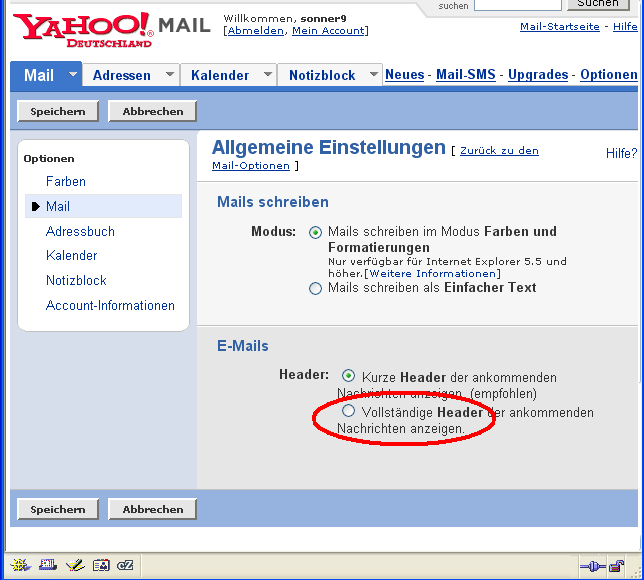Open Farben in the Optionen sidebar

coord(66,182)
